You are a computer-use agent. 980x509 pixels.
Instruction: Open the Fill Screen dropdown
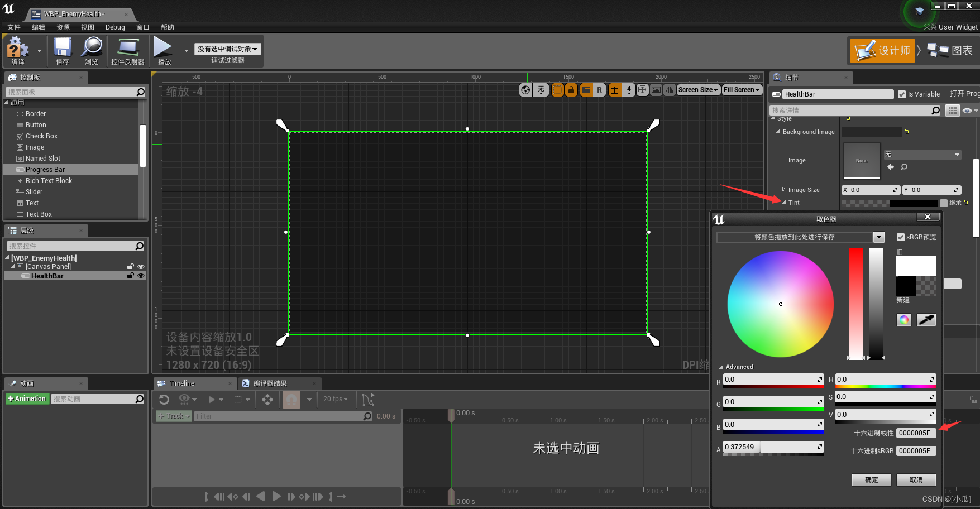[x=742, y=90]
